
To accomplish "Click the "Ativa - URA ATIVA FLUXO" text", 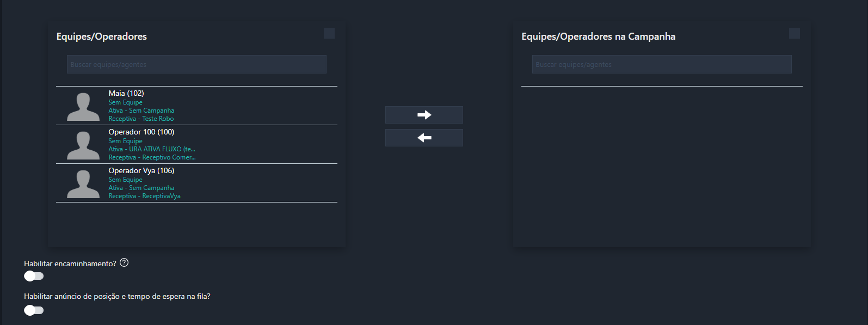I will coord(151,149).
